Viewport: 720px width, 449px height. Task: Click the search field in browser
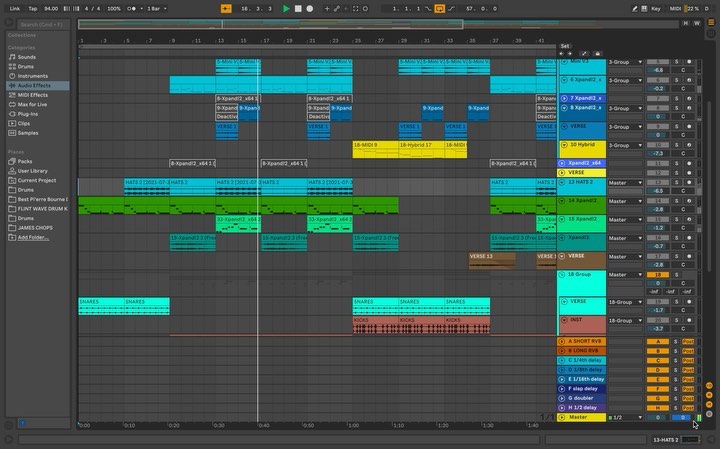click(x=45, y=24)
